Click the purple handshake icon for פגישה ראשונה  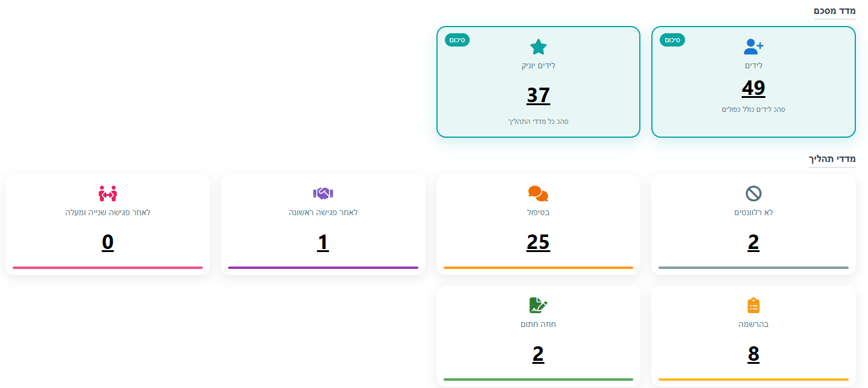(323, 193)
